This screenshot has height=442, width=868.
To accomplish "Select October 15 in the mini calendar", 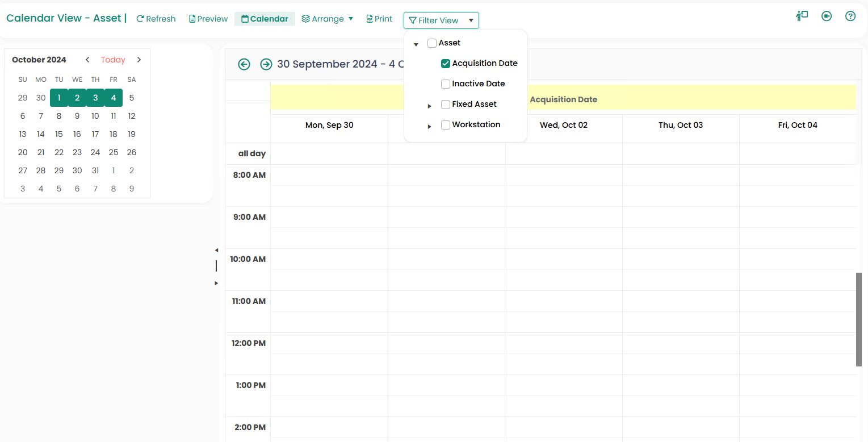I will 59,134.
